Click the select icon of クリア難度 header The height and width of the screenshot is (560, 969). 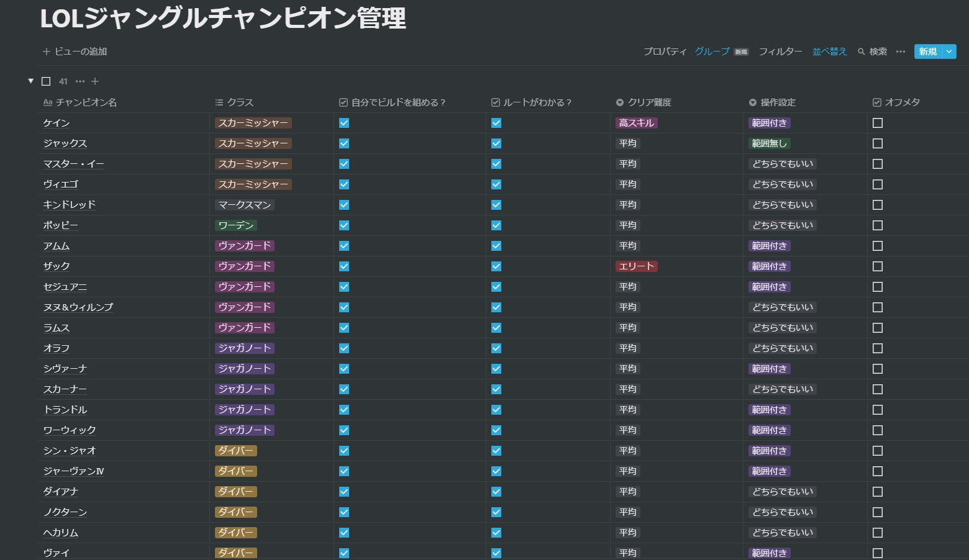(619, 102)
